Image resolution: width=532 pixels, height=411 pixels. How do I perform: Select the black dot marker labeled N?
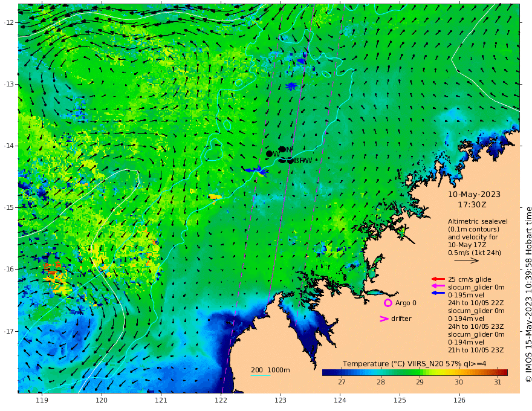[282, 149]
